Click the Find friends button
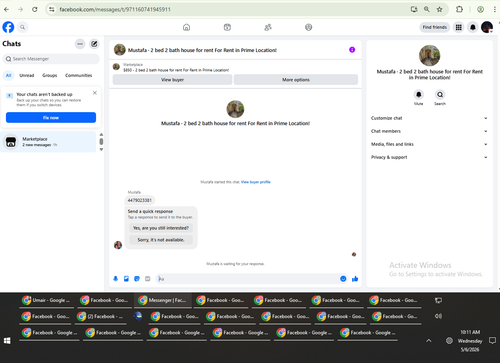 click(x=435, y=27)
